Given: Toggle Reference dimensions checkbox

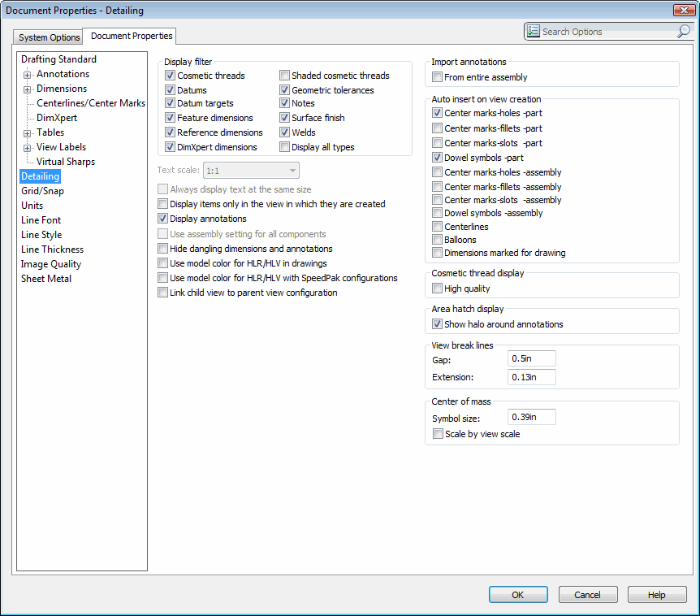Looking at the screenshot, I should [x=170, y=132].
